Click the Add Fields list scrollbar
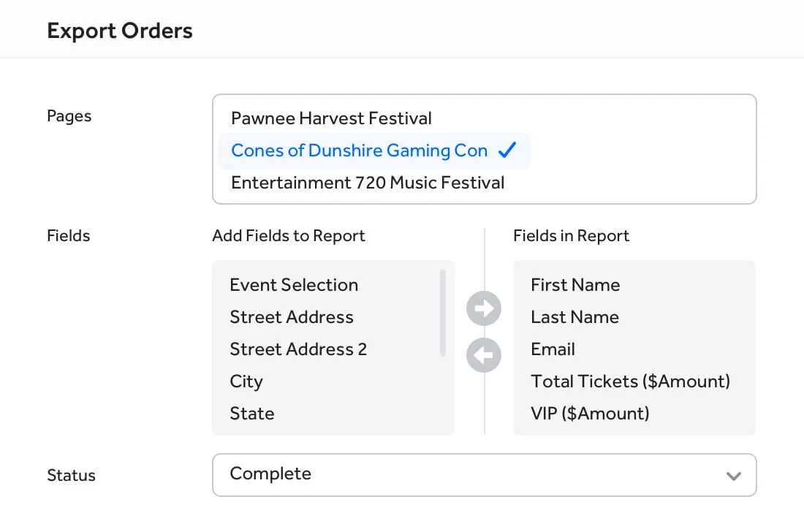Viewport: 804px width, 532px height. (443, 313)
